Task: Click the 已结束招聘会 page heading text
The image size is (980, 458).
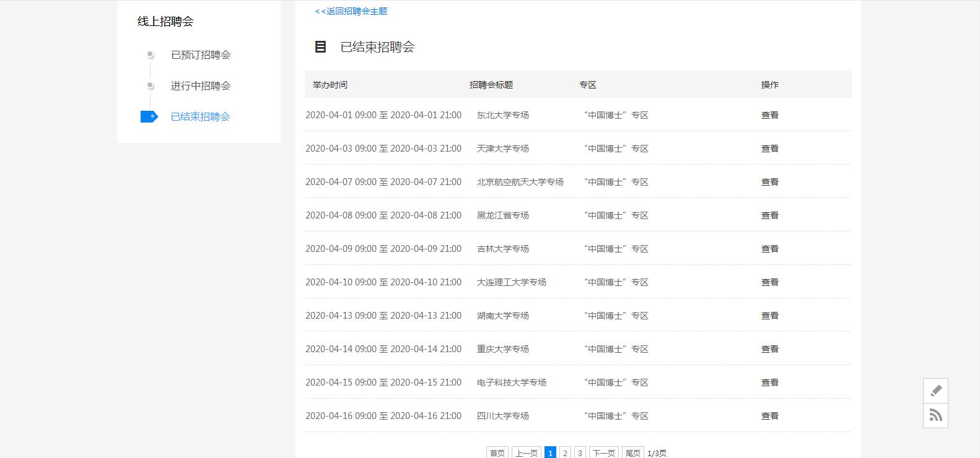Action: pyautogui.click(x=377, y=47)
